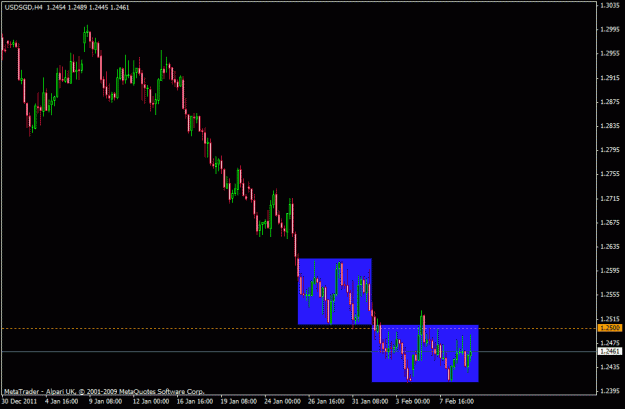Image resolution: width=625 pixels, height=409 pixels.
Task: Select the 1.2515 price scale label
Action: [x=610, y=319]
